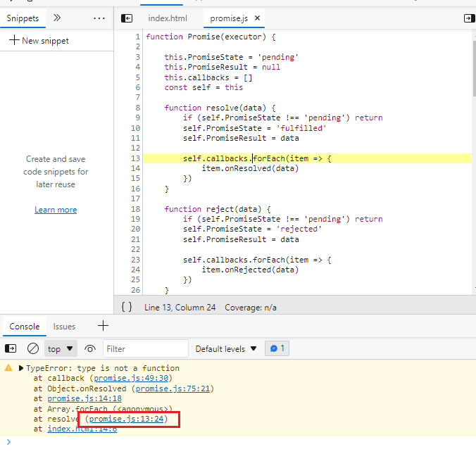Open the index.html:14:8 stack link
Image resolution: width=476 pixels, height=461 pixels.
click(82, 429)
